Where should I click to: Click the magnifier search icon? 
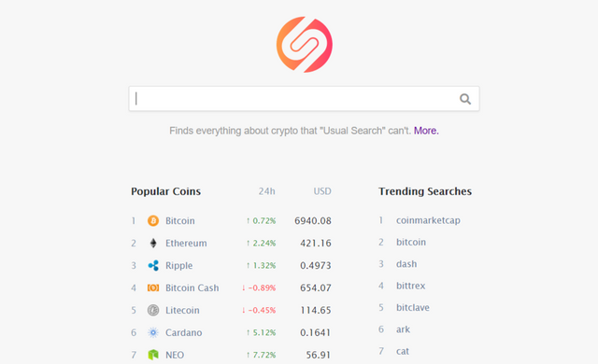pos(465,99)
